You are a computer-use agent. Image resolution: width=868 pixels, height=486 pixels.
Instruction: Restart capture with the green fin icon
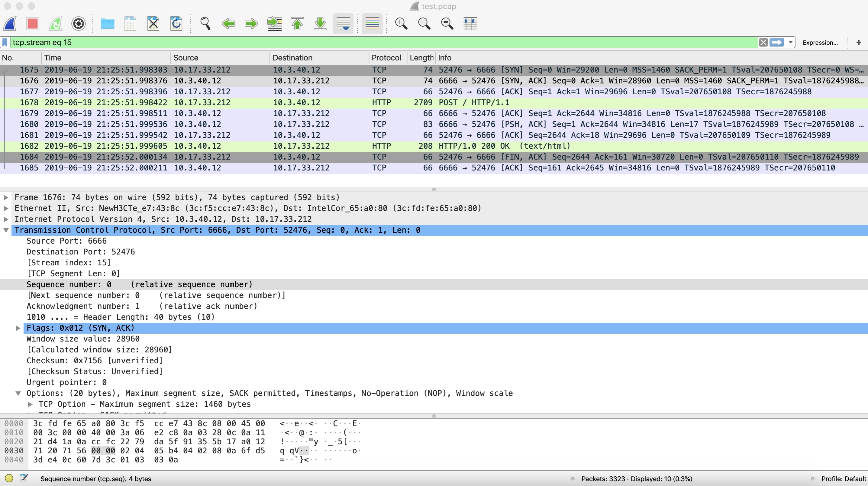56,24
